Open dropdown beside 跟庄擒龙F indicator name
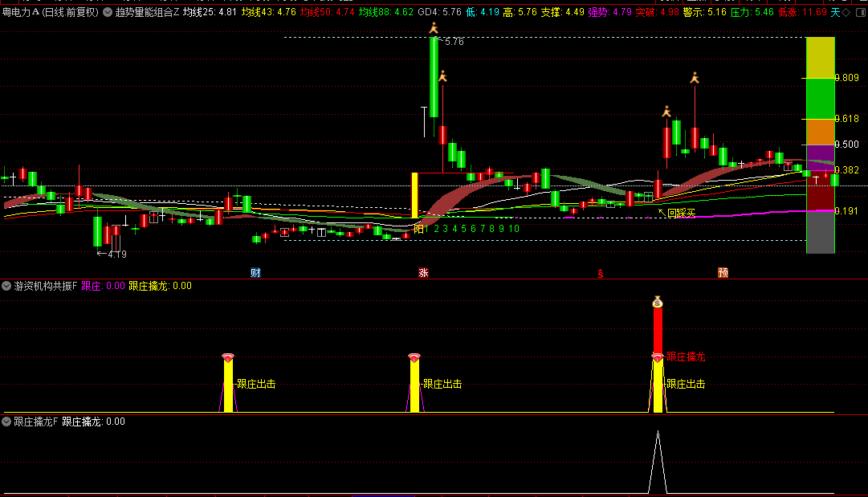 pos(6,422)
